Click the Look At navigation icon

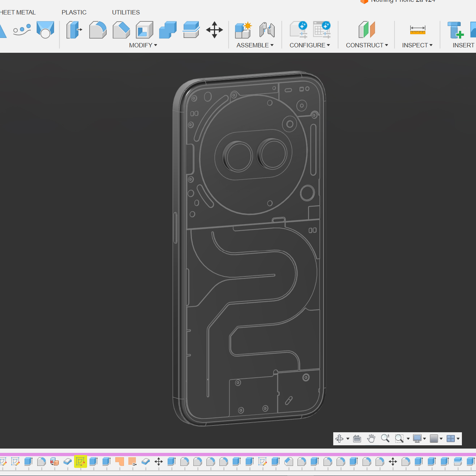(357, 438)
